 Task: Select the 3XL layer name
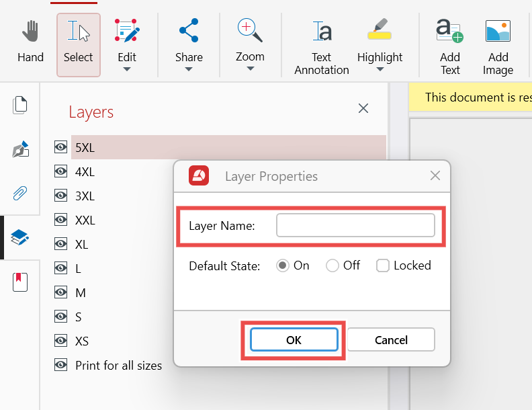[85, 196]
